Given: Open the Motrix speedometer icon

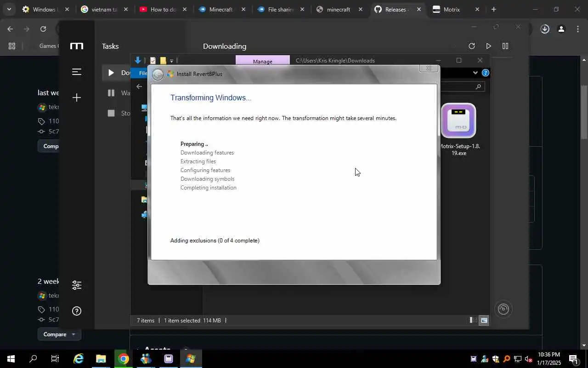Looking at the screenshot, I should coord(503,309).
